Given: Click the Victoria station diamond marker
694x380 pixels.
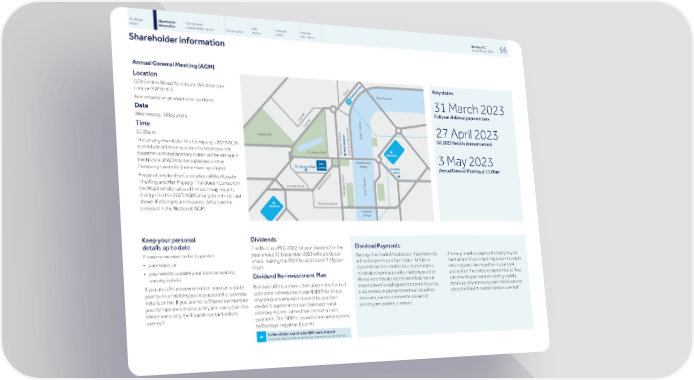Looking at the screenshot, I should (272, 208).
